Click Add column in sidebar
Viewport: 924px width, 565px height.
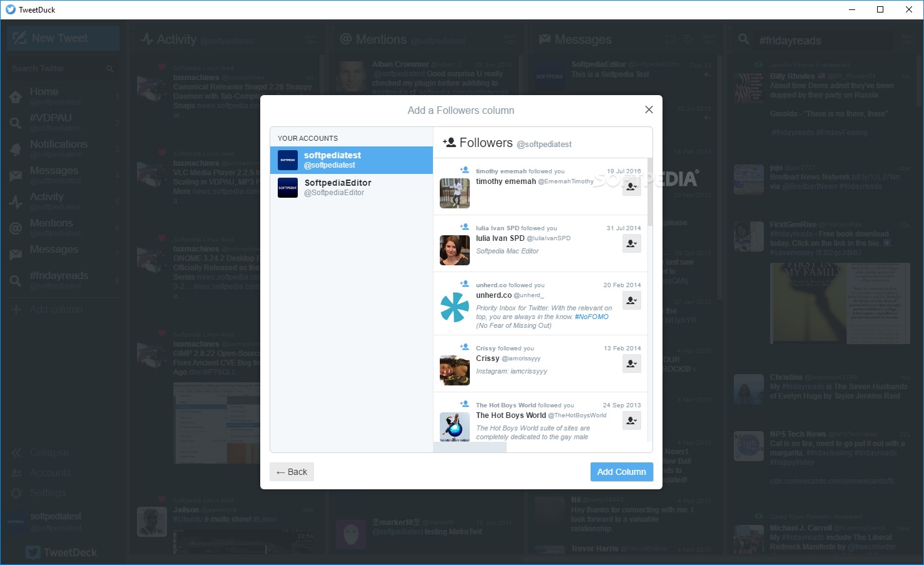pos(47,309)
